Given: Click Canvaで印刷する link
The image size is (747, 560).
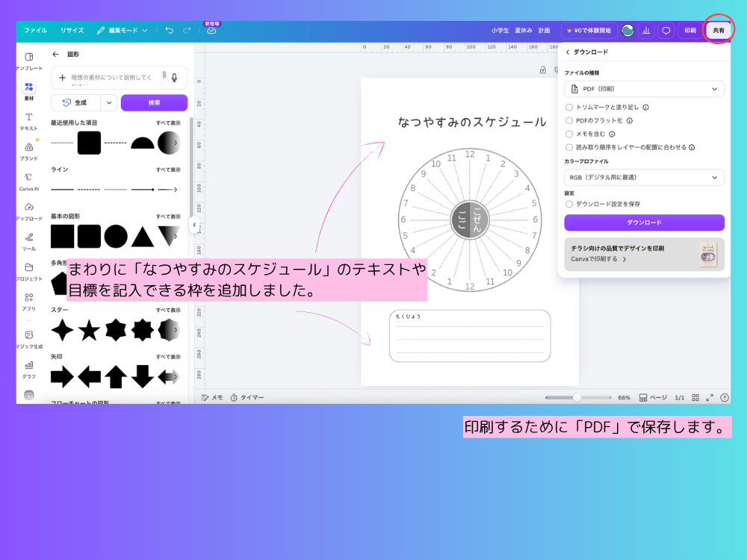Looking at the screenshot, I should click(598, 259).
